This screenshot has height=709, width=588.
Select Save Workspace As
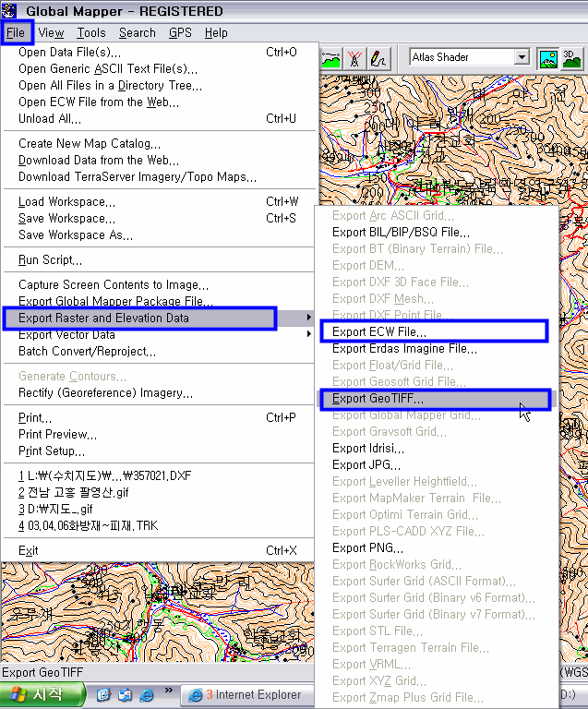point(158,235)
